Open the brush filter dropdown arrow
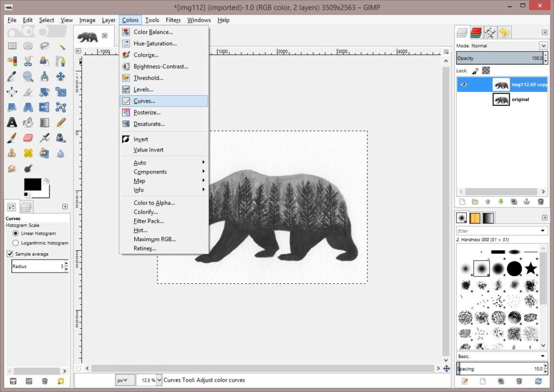Screen dimensions: 554x392 tap(543, 231)
